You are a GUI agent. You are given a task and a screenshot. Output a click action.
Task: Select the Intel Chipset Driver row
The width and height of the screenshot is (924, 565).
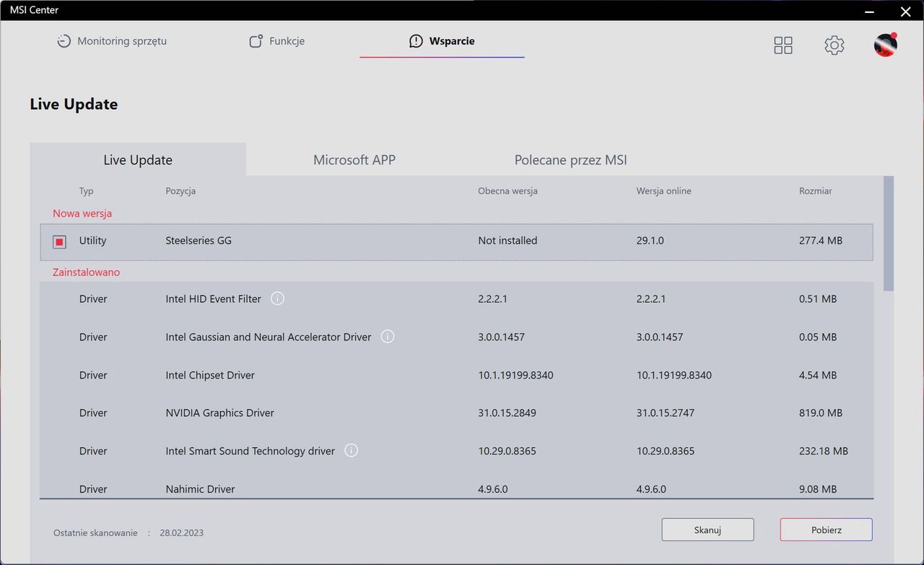(x=456, y=375)
